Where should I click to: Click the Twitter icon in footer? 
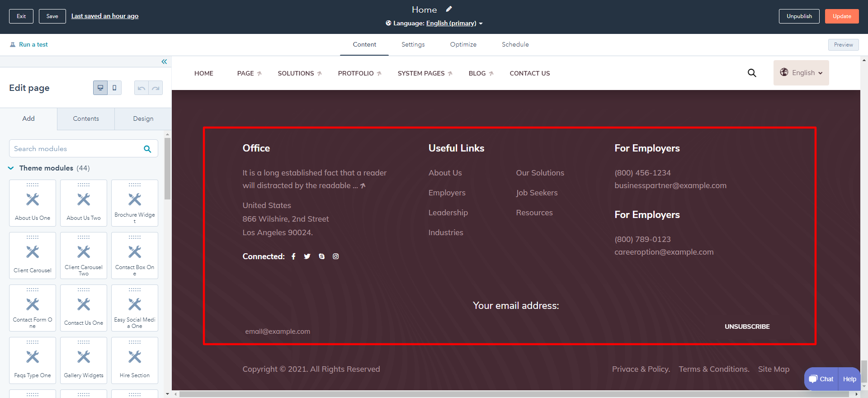pos(307,256)
